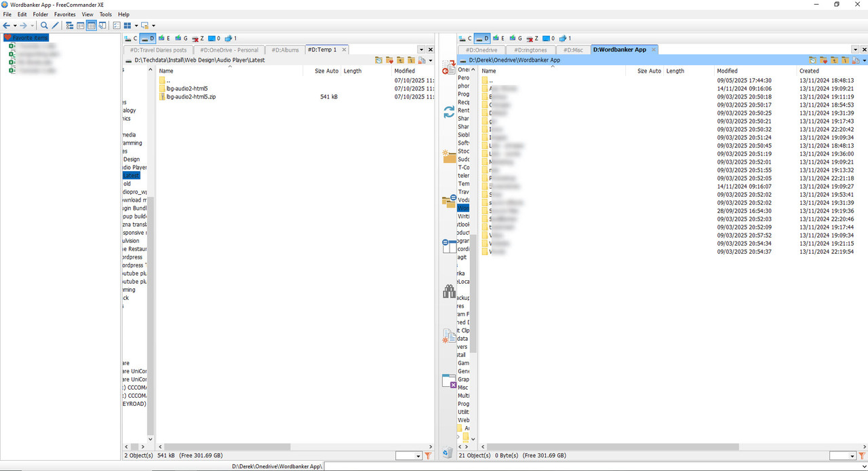Image resolution: width=868 pixels, height=471 pixels.
Task: Open right panel tab list dropdown
Action: (854, 50)
